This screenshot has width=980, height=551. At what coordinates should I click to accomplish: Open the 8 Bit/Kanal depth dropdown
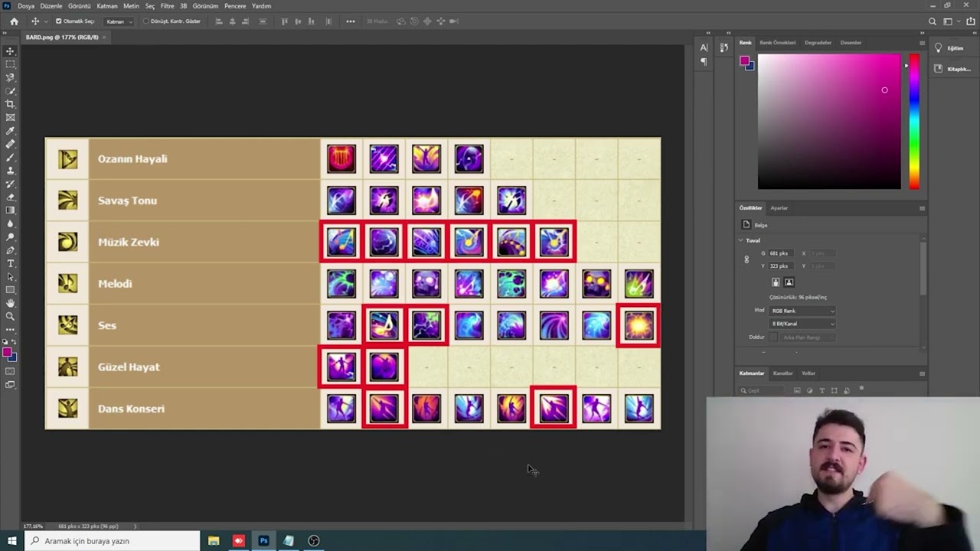point(802,324)
